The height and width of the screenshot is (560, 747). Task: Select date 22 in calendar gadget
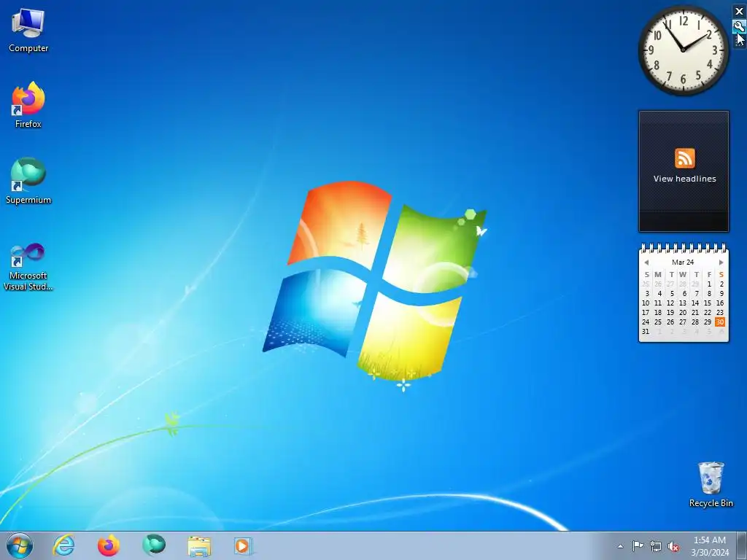pyautogui.click(x=708, y=312)
